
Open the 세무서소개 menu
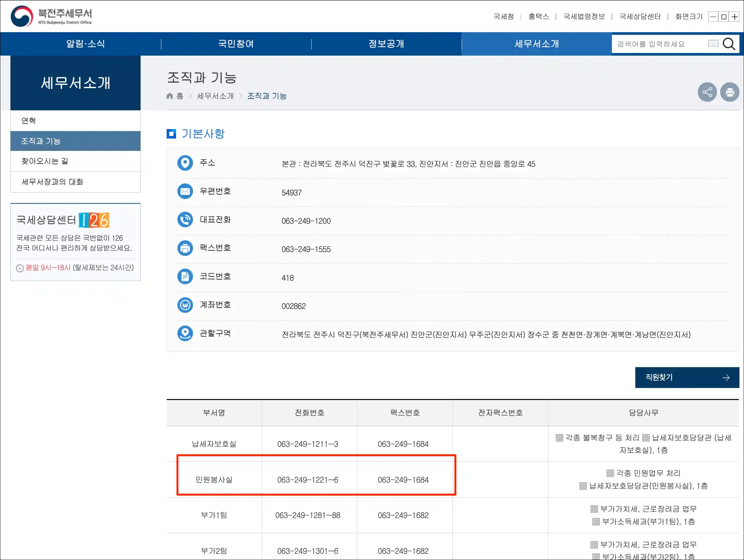click(536, 44)
